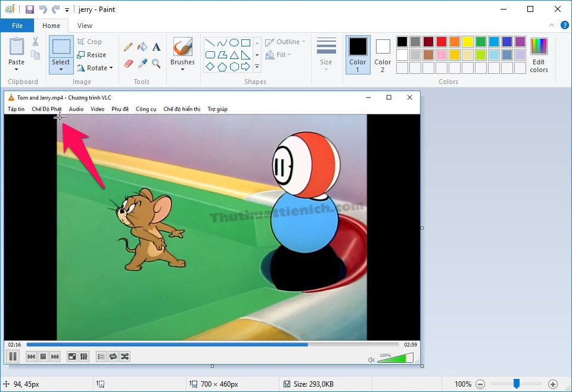Click the zoom in plus button
Viewport: 572px width, 392px height.
tap(553, 384)
